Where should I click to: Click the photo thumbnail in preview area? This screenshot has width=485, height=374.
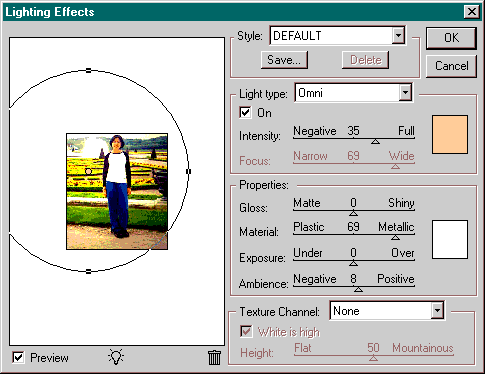(117, 191)
